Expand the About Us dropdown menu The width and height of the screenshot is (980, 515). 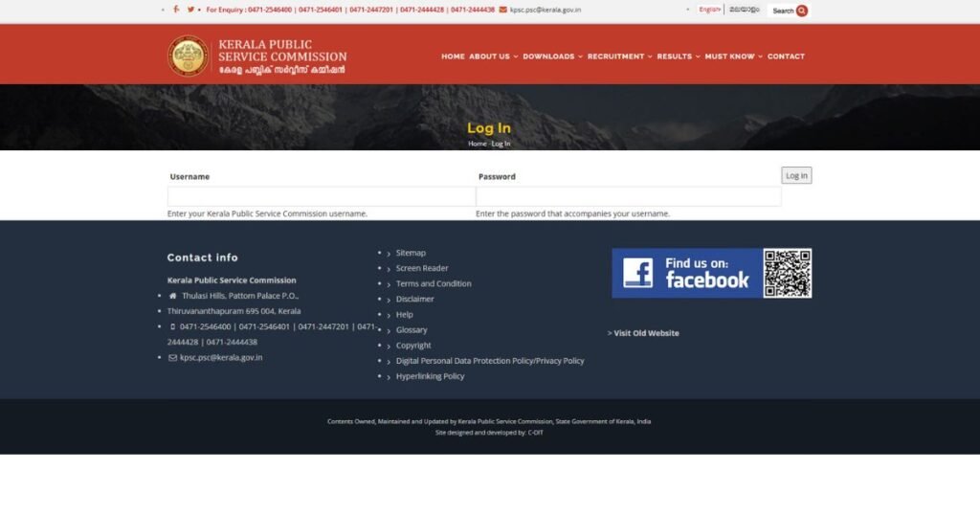[493, 56]
